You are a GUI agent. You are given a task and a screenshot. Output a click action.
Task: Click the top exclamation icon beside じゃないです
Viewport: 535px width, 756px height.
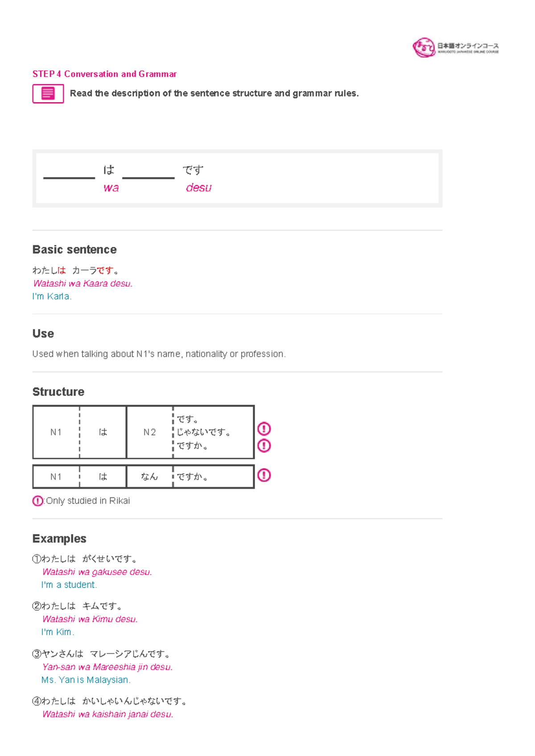(264, 429)
